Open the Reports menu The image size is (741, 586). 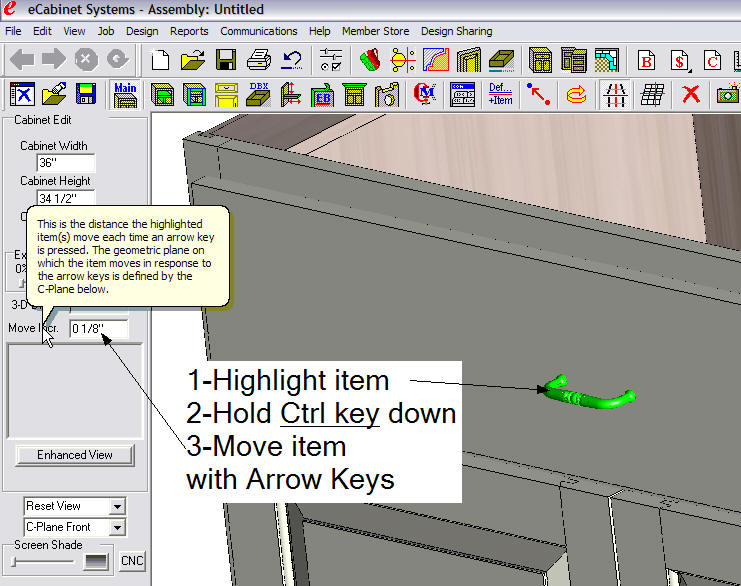coord(189,31)
